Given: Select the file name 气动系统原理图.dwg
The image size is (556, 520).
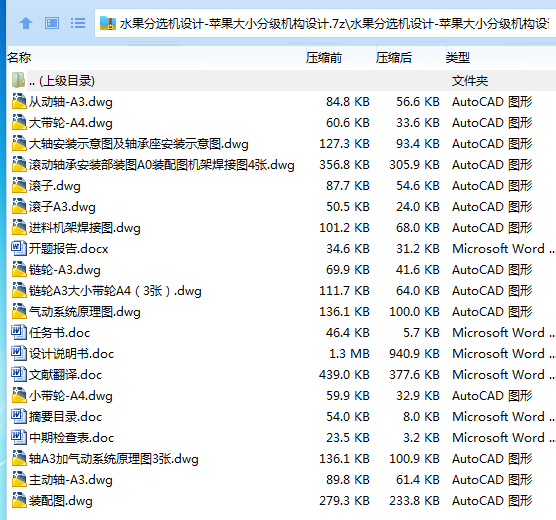Looking at the screenshot, I should click(85, 312).
